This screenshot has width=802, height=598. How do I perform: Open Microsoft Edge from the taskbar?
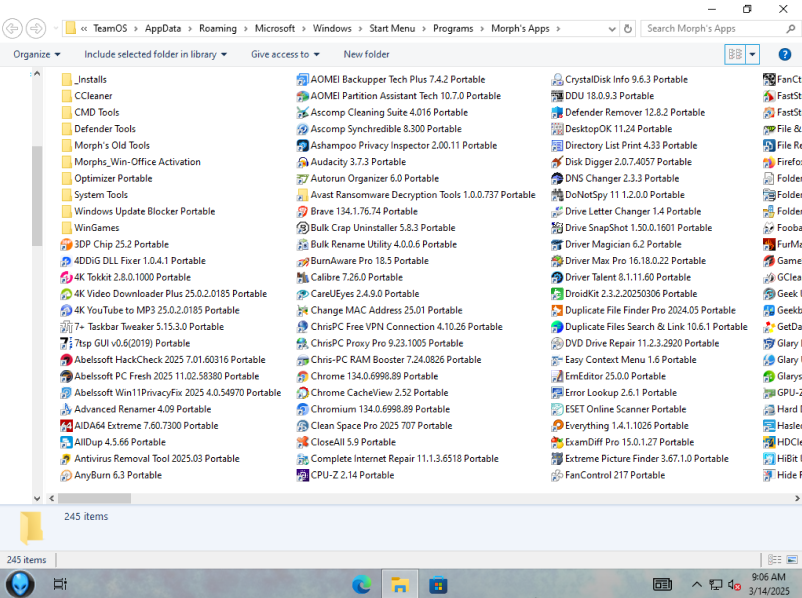[x=362, y=584]
